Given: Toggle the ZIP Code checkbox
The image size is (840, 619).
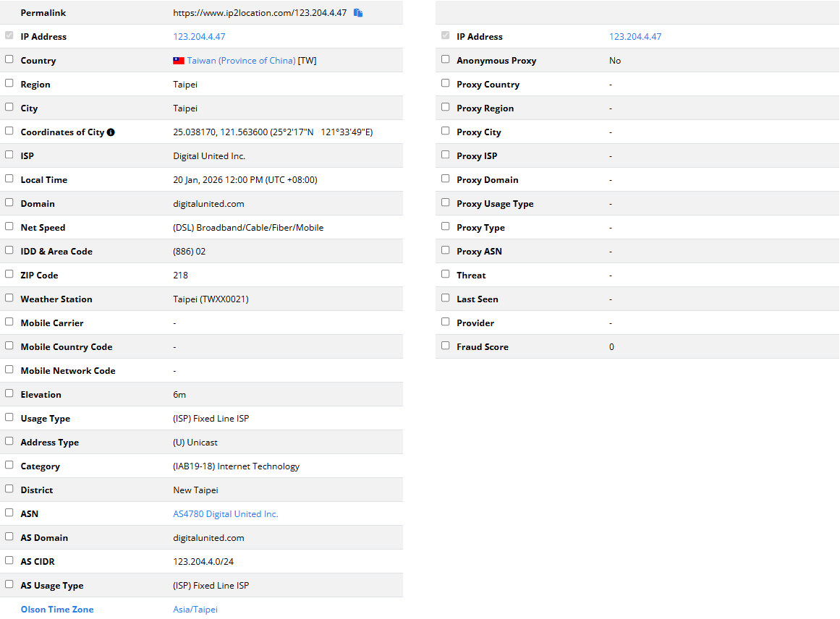Looking at the screenshot, I should [9, 274].
